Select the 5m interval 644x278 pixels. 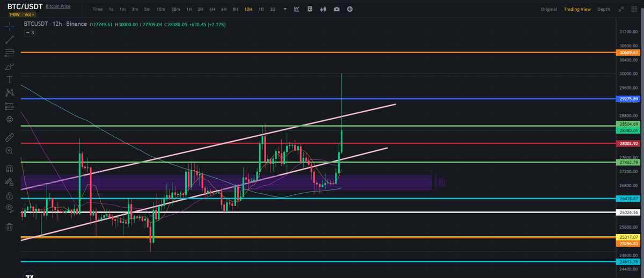tap(147, 9)
